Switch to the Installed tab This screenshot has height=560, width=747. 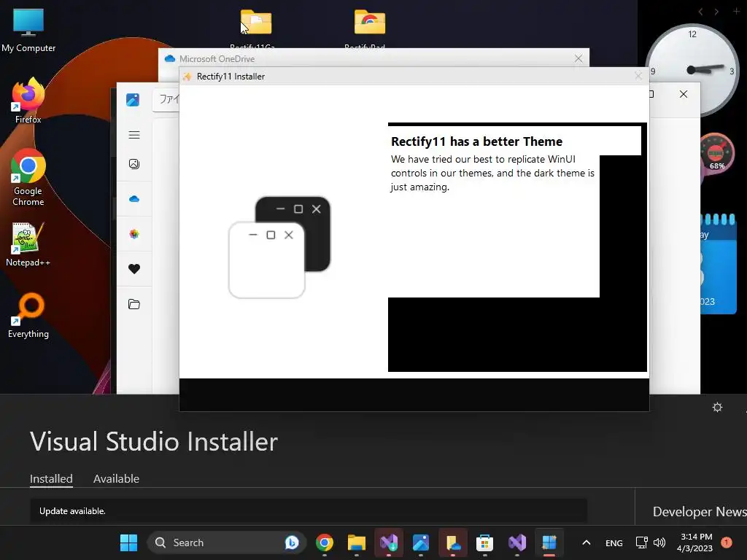pyautogui.click(x=52, y=479)
